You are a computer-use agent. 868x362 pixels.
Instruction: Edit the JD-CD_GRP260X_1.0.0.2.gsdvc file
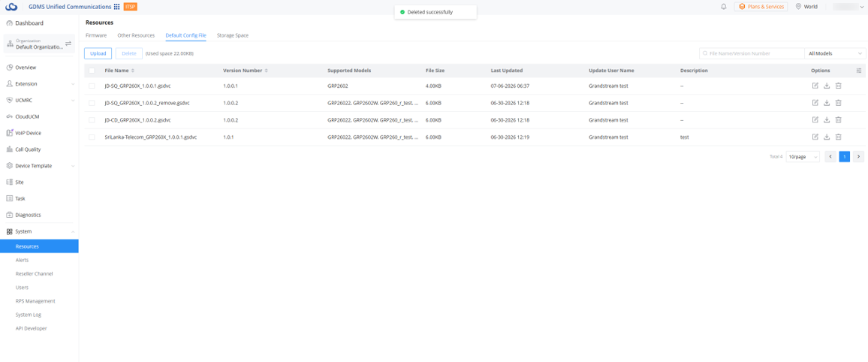pos(815,120)
